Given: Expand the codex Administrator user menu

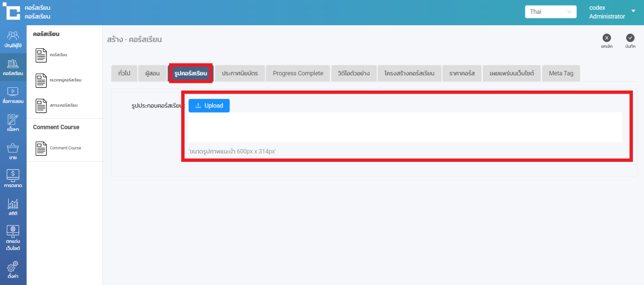Looking at the screenshot, I should click(633, 11).
